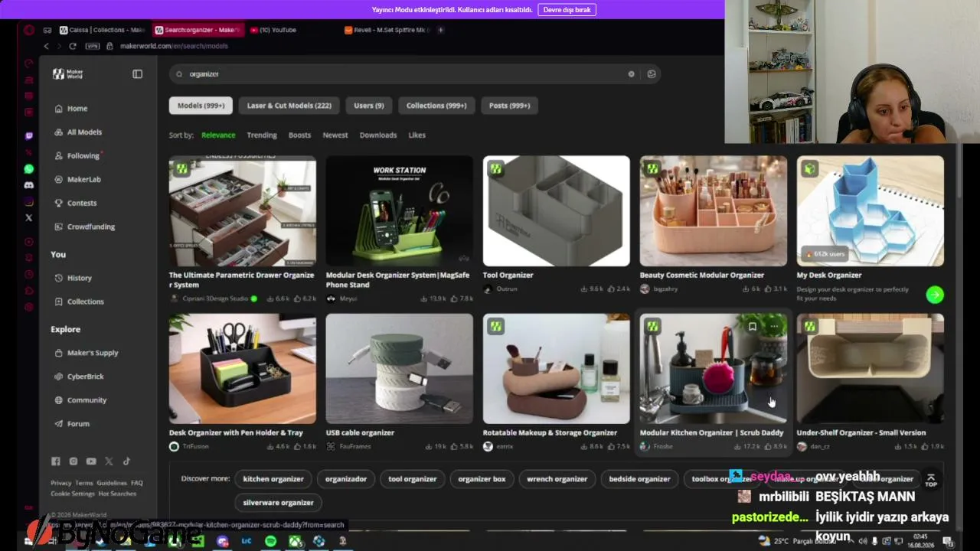Switch to Posts (999+) tab
This screenshot has height=551, width=980.
coord(509,106)
